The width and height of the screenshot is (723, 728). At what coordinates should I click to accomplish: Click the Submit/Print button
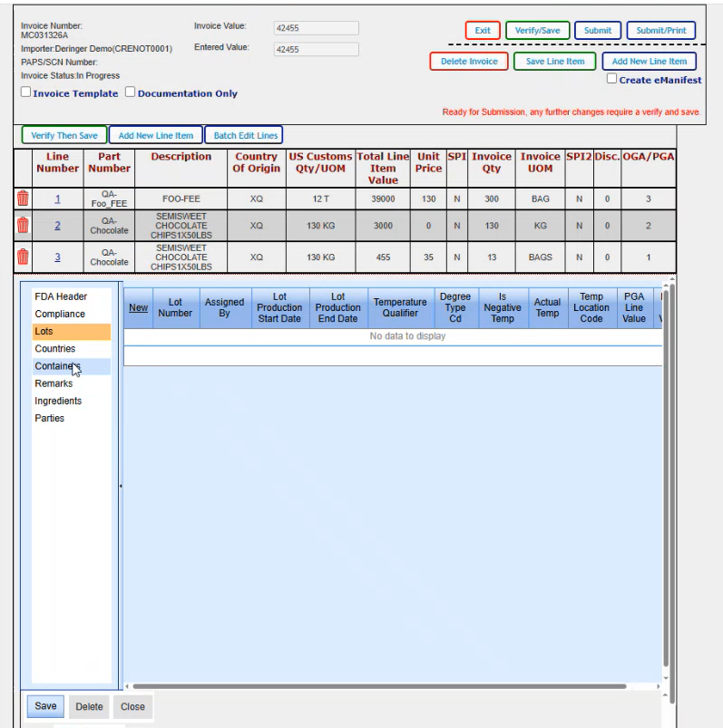tap(661, 31)
